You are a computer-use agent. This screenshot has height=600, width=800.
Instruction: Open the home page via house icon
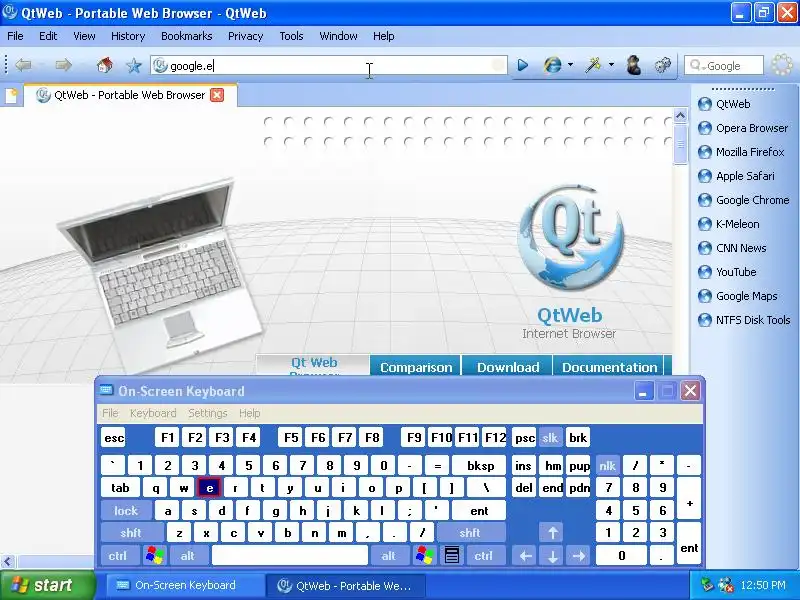[x=105, y=65]
